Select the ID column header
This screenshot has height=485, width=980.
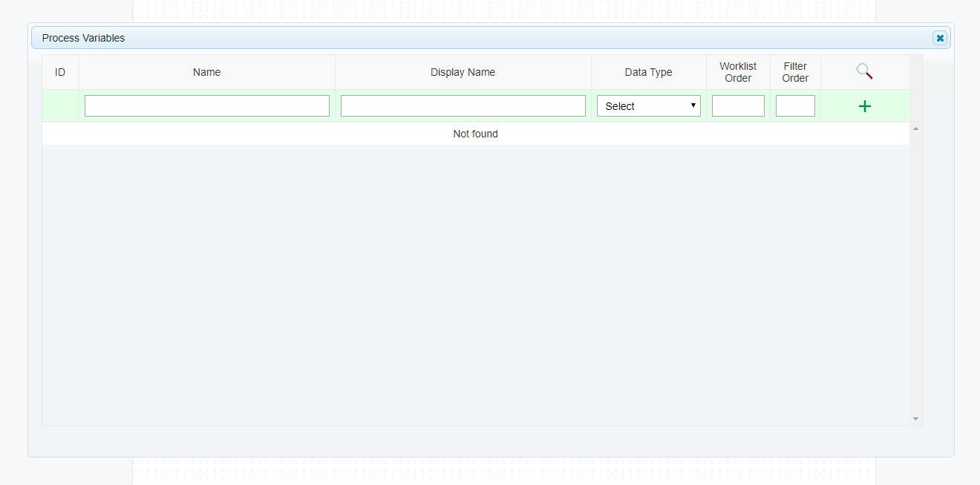point(60,71)
